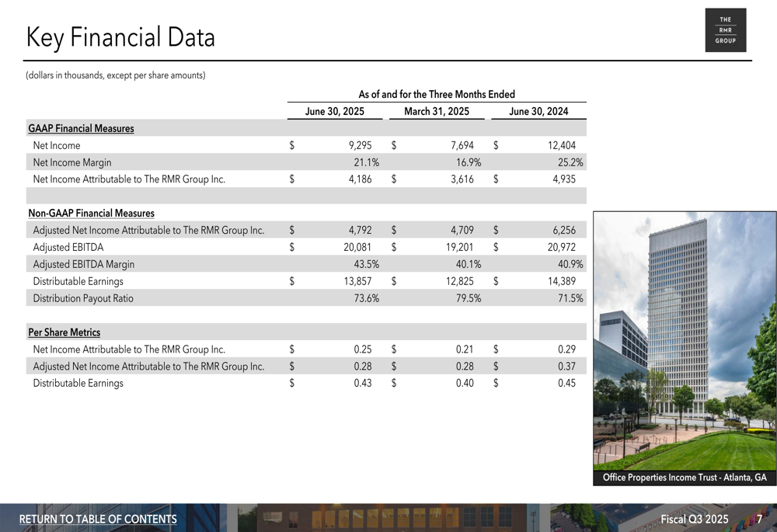Click the Fiscal Q3 2025 footer text
Image resolution: width=777 pixels, height=532 pixels.
pos(695,519)
